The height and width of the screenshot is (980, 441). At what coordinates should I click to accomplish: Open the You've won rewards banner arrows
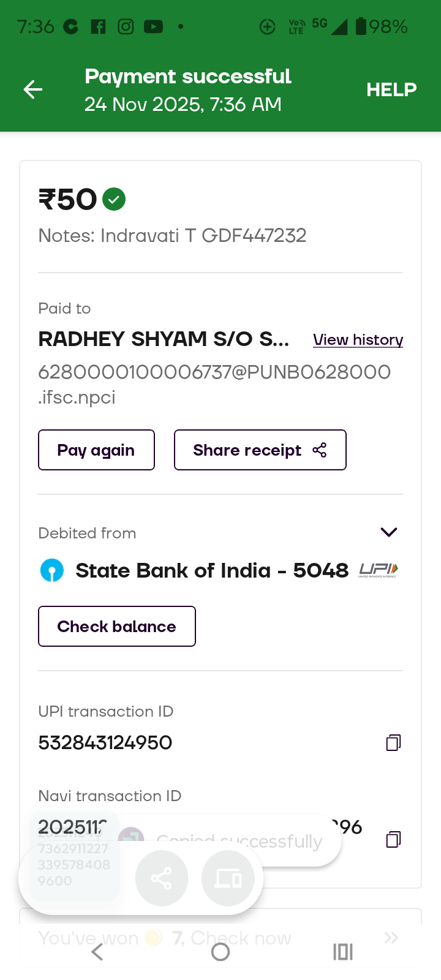click(x=391, y=937)
